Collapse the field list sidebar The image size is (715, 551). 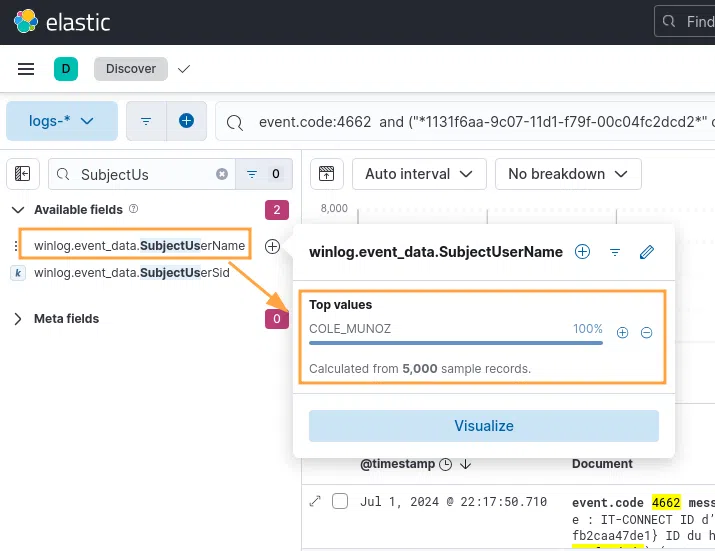coord(23,174)
